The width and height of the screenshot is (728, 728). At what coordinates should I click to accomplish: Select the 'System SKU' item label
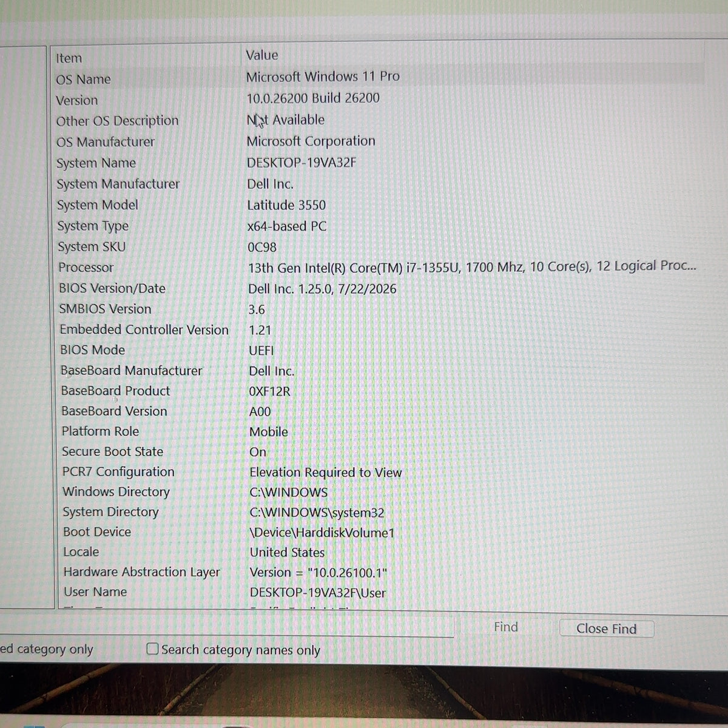pos(92,247)
